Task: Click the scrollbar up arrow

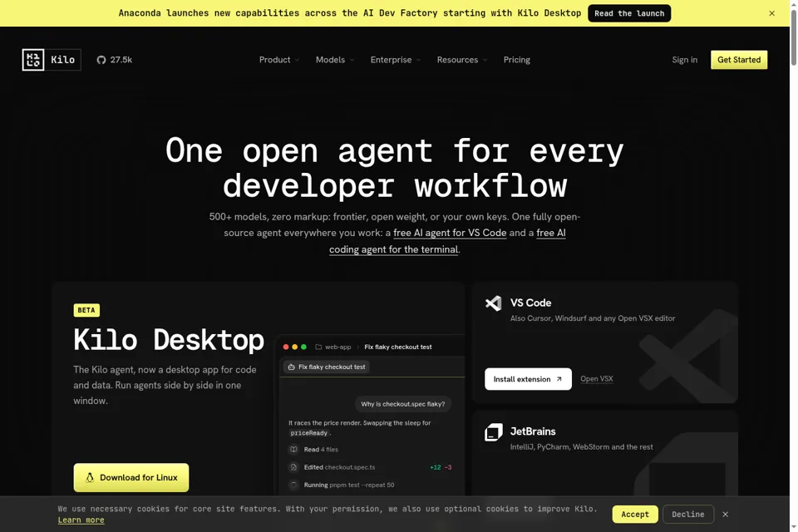Action: pos(793,4)
